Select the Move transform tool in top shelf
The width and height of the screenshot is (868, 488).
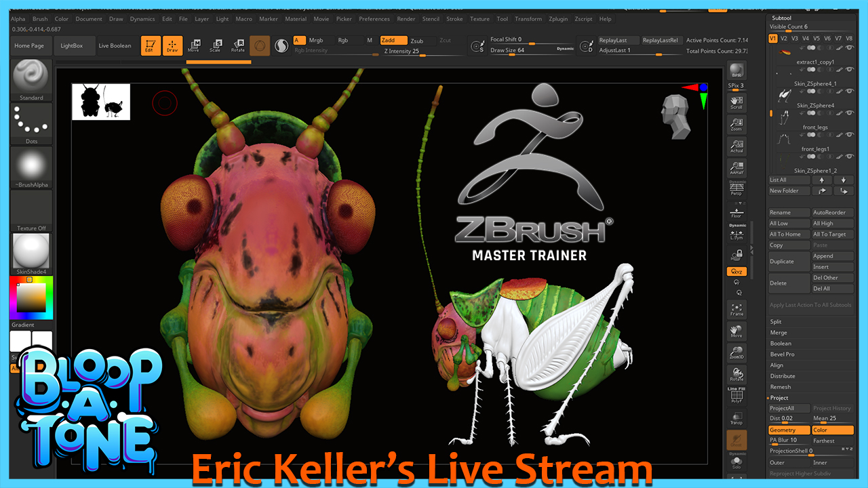(x=193, y=46)
